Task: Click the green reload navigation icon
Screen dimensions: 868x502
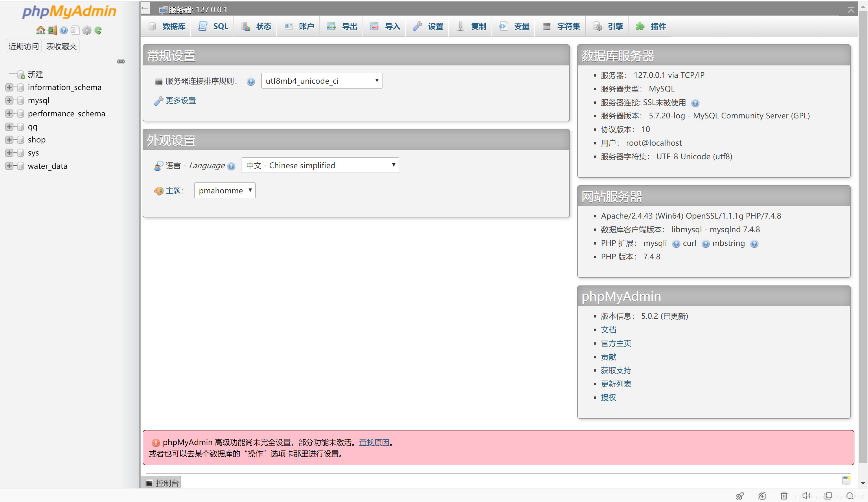Action: click(98, 30)
